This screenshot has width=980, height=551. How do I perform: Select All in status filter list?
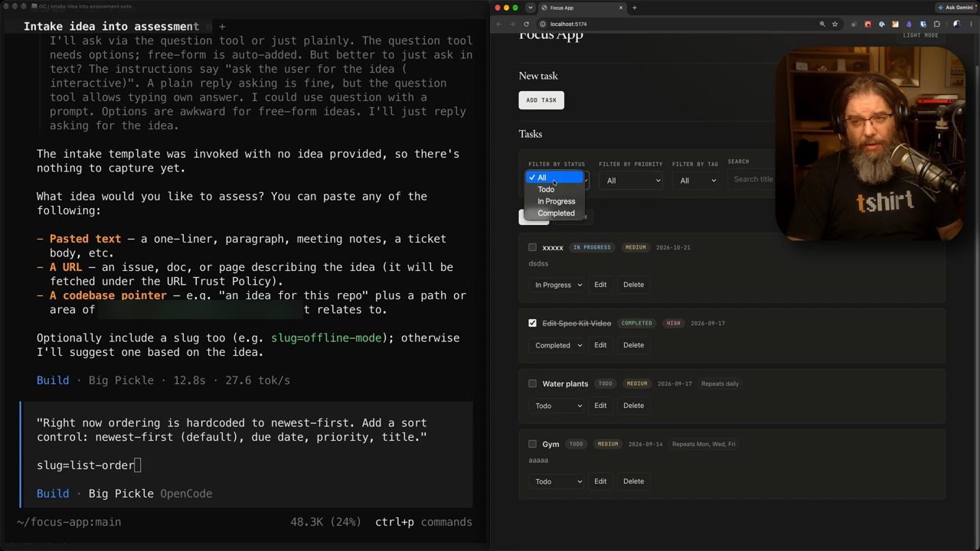pyautogui.click(x=554, y=178)
